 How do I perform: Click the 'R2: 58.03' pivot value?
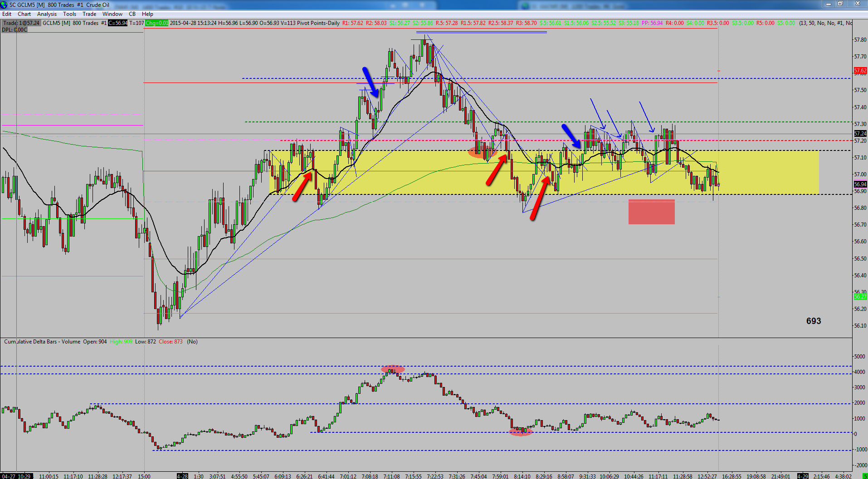376,23
